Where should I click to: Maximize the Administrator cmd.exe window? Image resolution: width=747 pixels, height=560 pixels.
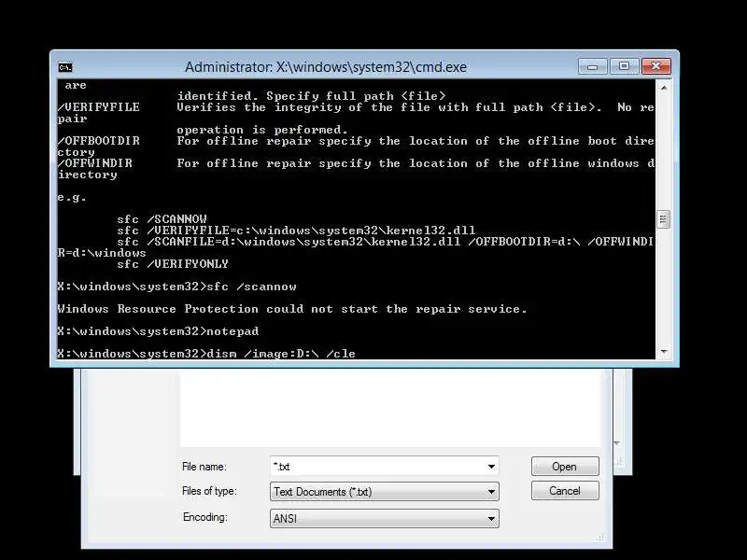624,66
